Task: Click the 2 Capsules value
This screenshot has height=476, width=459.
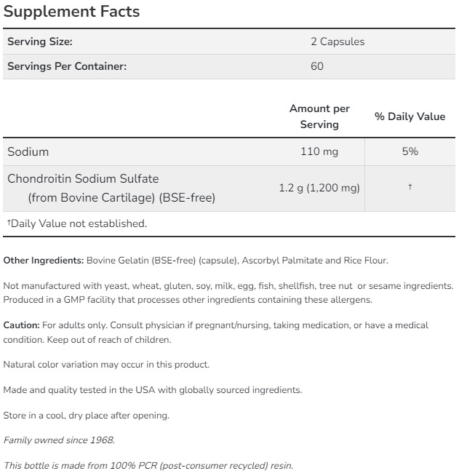Action: [338, 41]
